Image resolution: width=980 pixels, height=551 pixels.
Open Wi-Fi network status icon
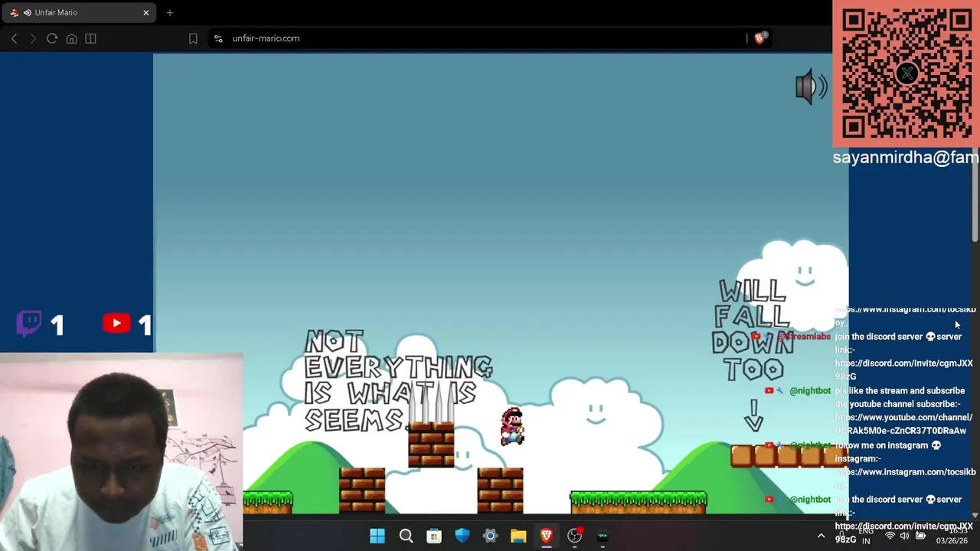coord(890,536)
